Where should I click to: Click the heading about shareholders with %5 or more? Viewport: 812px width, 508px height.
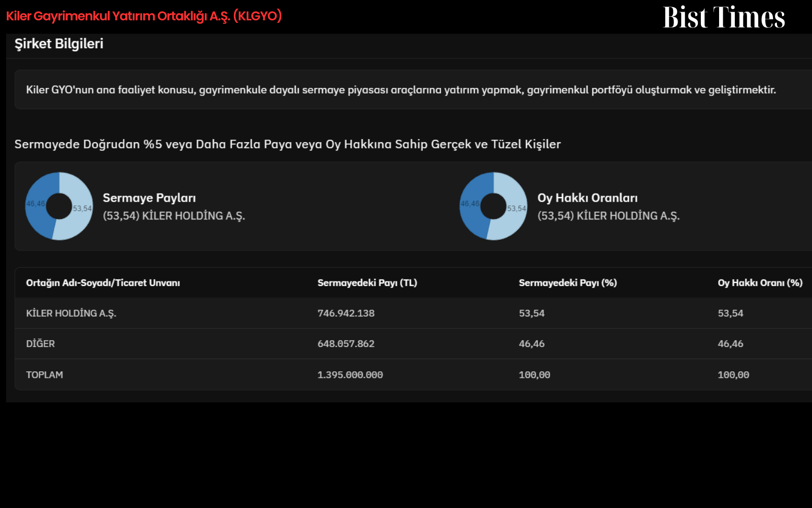click(x=287, y=144)
